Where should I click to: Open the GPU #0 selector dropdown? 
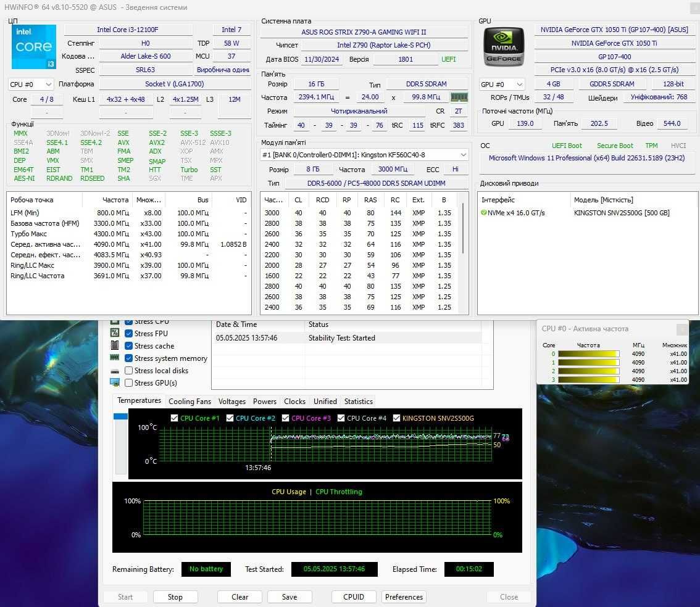click(502, 85)
